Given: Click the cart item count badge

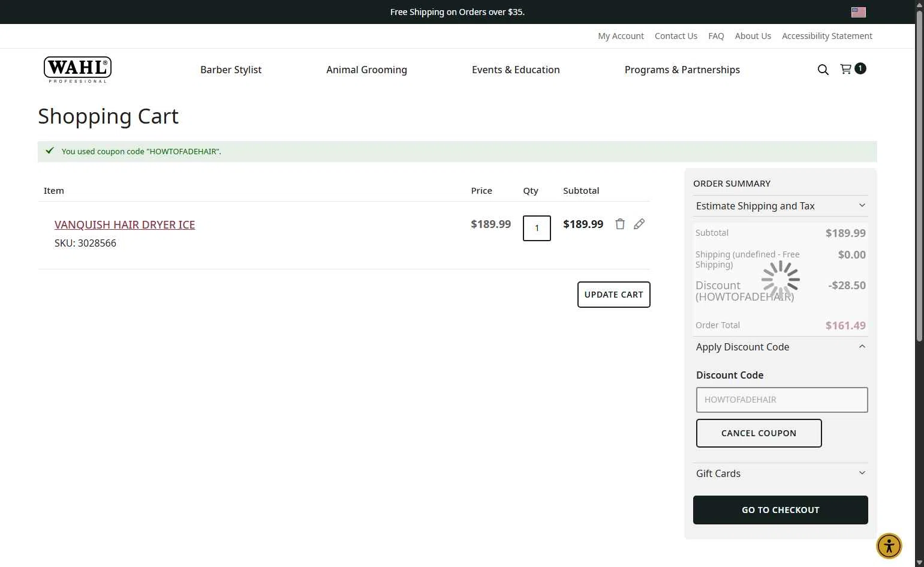Looking at the screenshot, I should (x=860, y=68).
